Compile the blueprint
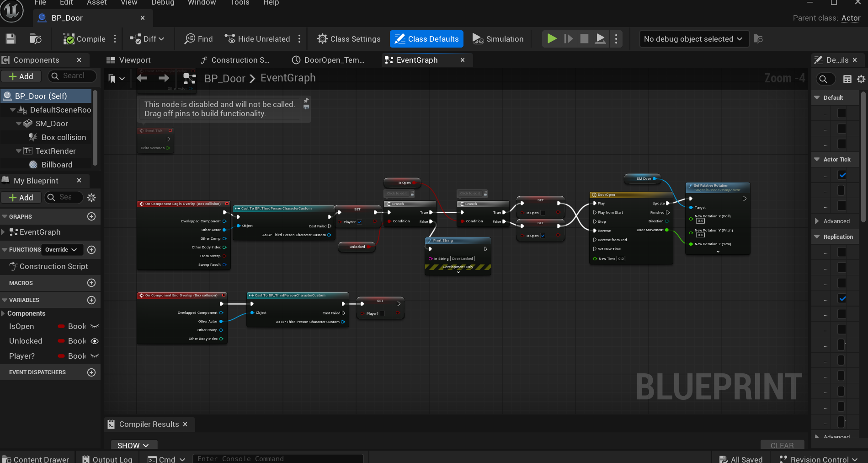Viewport: 868px width, 463px height. point(85,39)
